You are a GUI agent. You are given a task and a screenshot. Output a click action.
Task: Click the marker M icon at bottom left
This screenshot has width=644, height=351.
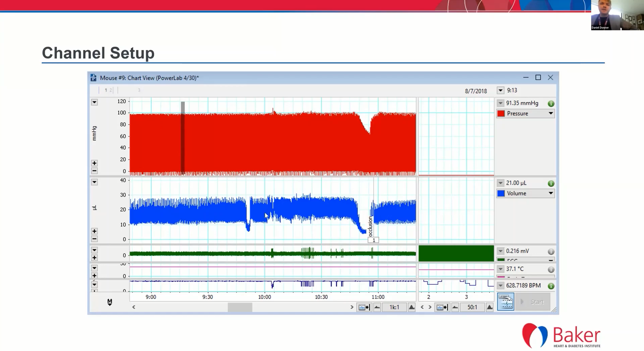pyautogui.click(x=110, y=302)
